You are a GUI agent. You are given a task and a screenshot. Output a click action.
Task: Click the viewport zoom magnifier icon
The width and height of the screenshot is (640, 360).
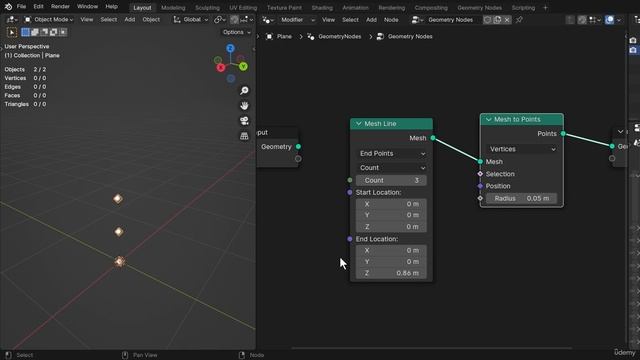pyautogui.click(x=244, y=91)
